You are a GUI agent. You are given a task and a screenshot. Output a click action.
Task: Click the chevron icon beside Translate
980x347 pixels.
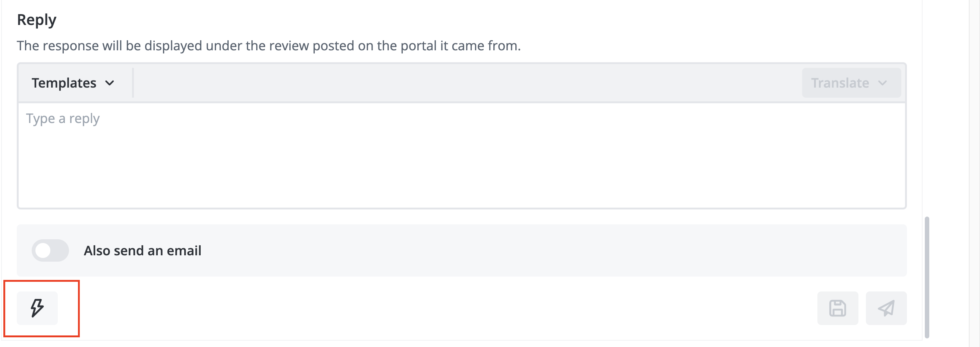(883, 83)
